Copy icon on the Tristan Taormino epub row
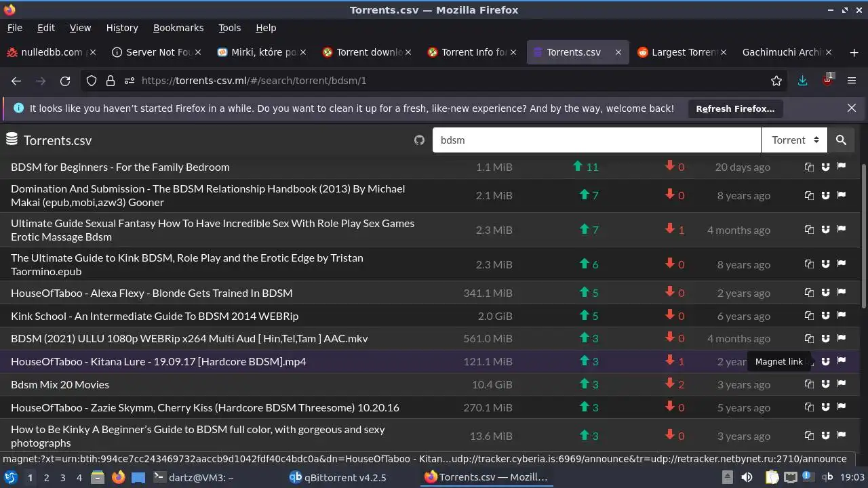 tap(809, 264)
